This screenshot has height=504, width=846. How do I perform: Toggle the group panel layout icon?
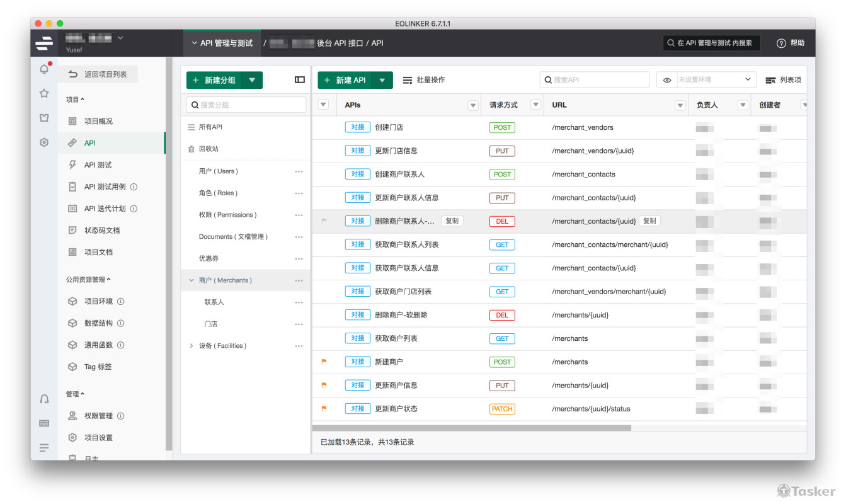tap(300, 80)
